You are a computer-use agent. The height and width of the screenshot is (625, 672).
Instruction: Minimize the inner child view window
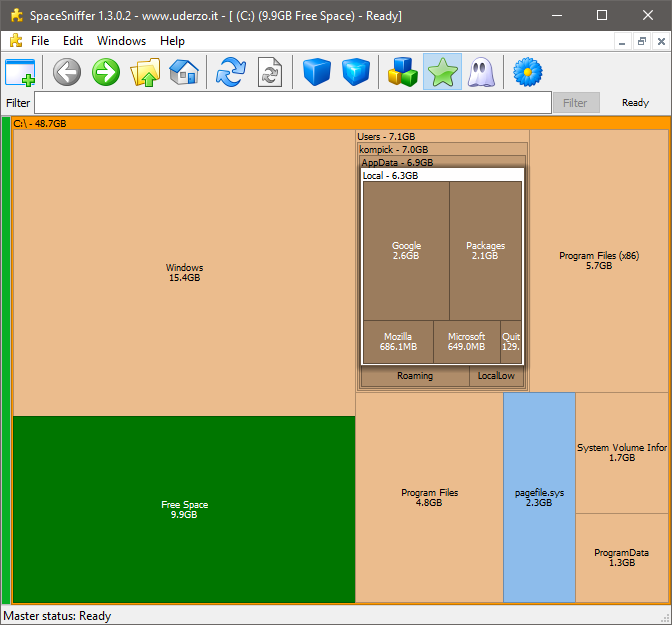coord(622,42)
